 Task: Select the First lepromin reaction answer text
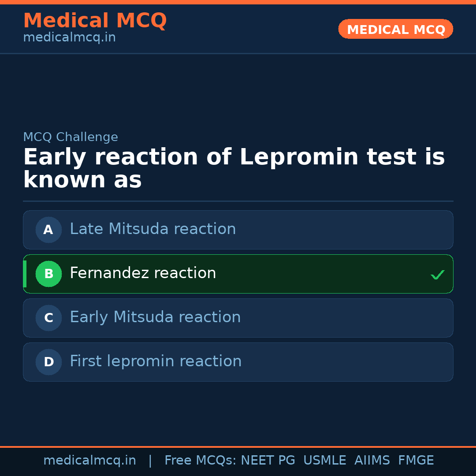[x=156, y=361]
